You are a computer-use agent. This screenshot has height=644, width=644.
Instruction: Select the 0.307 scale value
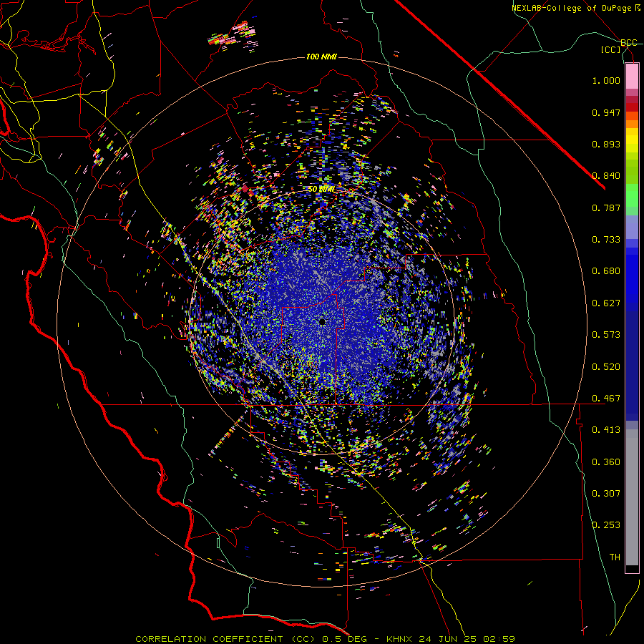[606, 494]
